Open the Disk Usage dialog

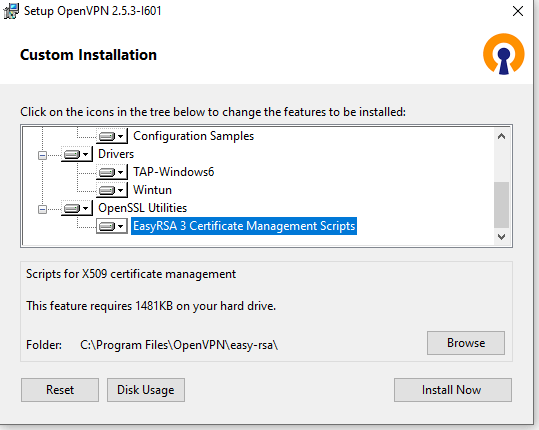click(x=146, y=390)
